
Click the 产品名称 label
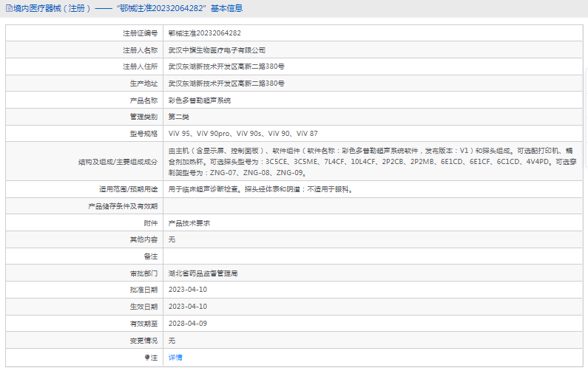point(143,100)
